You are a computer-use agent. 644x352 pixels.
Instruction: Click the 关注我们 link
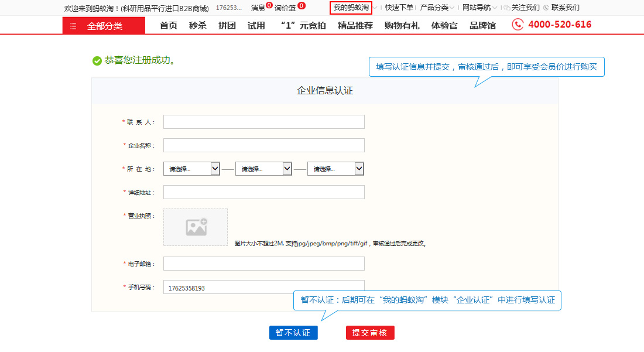526,8
